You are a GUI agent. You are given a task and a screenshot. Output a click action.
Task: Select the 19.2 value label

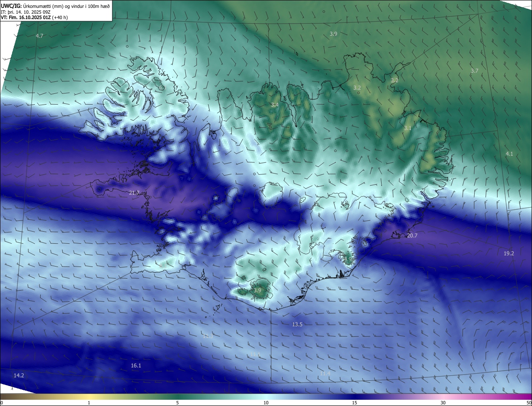click(509, 254)
